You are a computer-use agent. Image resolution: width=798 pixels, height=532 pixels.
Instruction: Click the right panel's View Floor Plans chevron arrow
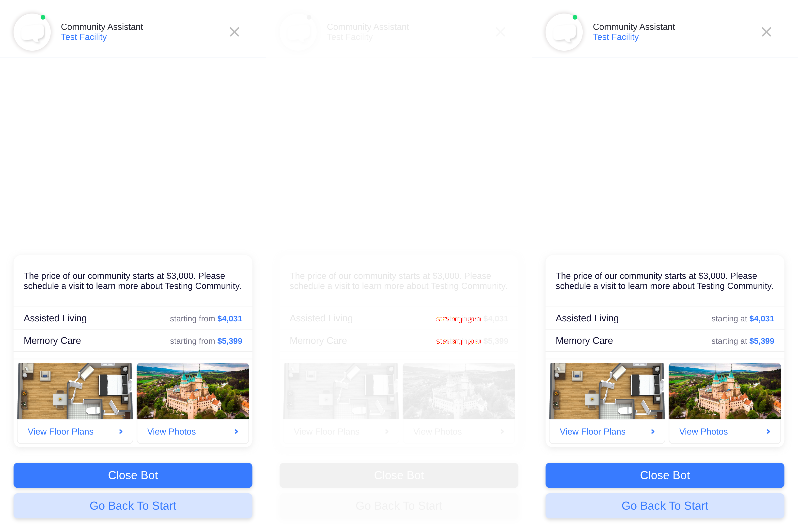click(653, 432)
